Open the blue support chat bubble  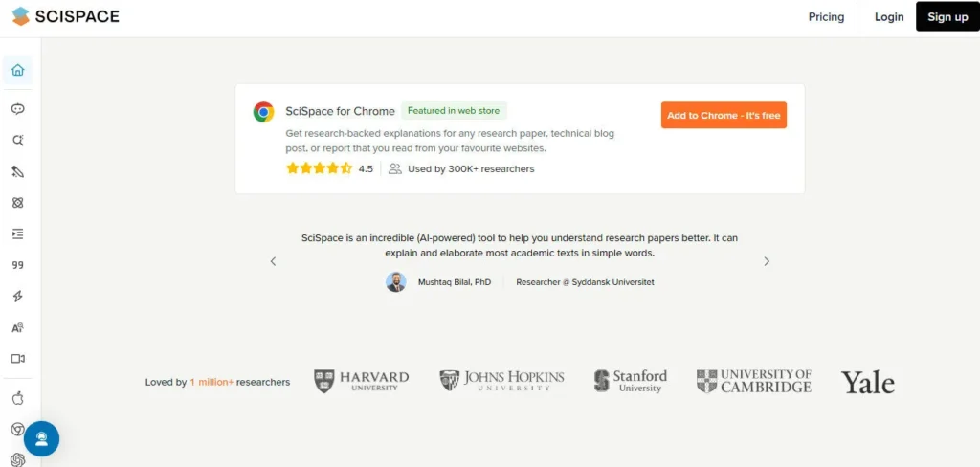click(x=41, y=438)
